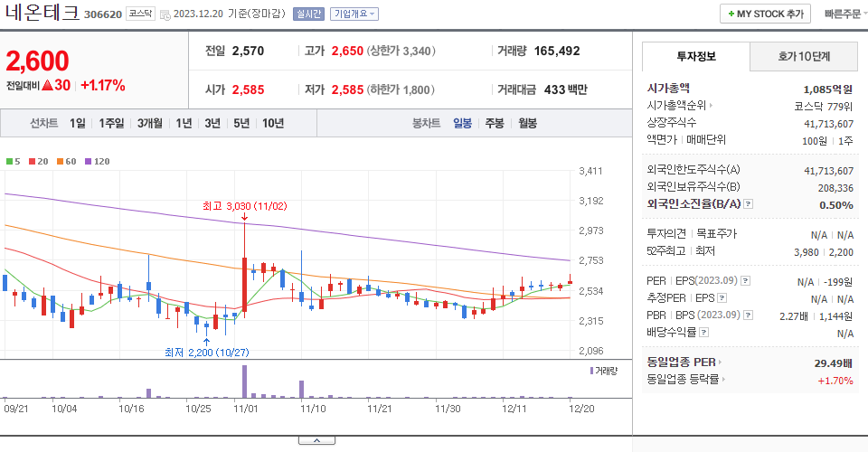Click the date clock icon by 2023.12.20
This screenshot has width=868, height=452.
[x=165, y=14]
